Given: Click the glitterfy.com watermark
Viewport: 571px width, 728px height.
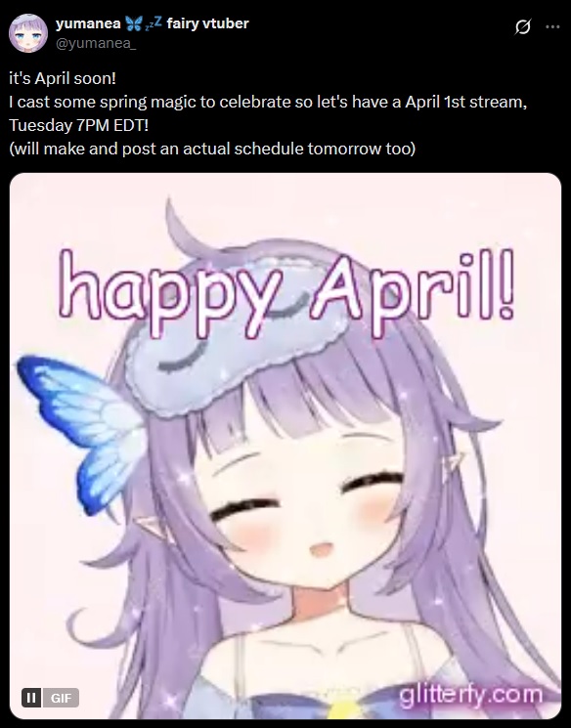Looking at the screenshot, I should pos(470,695).
